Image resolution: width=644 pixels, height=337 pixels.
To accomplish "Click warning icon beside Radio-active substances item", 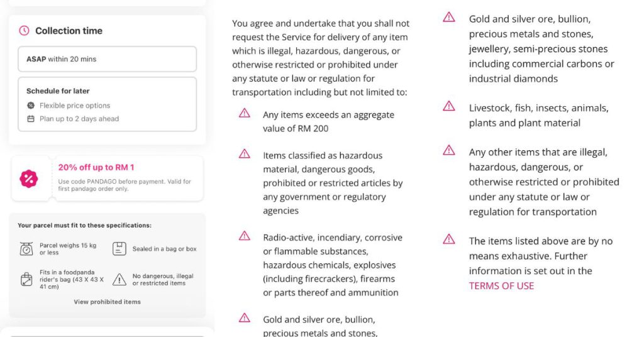I will [245, 236].
